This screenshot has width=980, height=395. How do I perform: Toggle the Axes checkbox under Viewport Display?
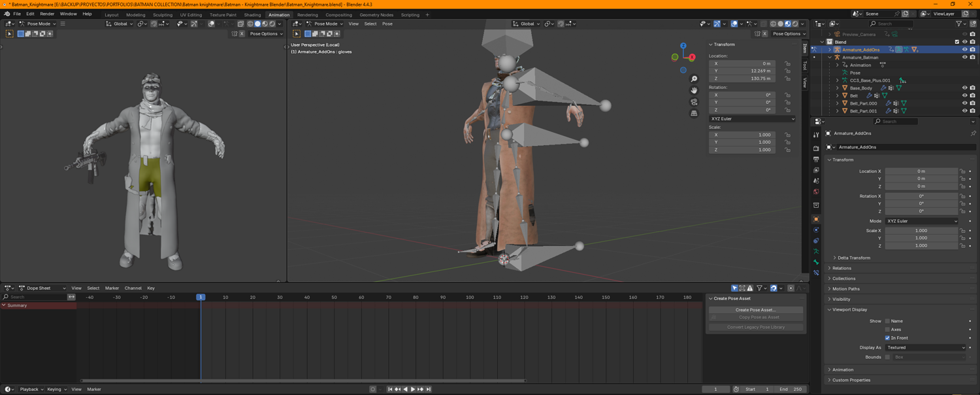(887, 330)
